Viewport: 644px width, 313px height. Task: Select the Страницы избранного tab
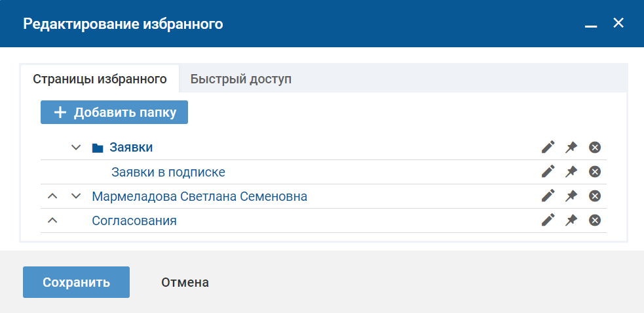click(x=100, y=79)
